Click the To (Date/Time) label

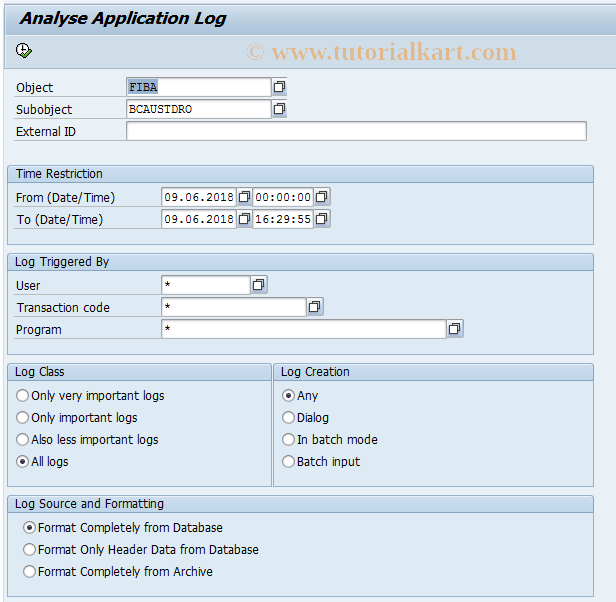[x=59, y=220]
